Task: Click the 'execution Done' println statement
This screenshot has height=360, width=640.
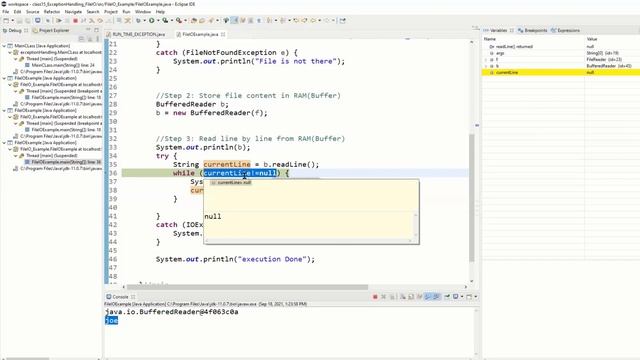Action: 235,259
